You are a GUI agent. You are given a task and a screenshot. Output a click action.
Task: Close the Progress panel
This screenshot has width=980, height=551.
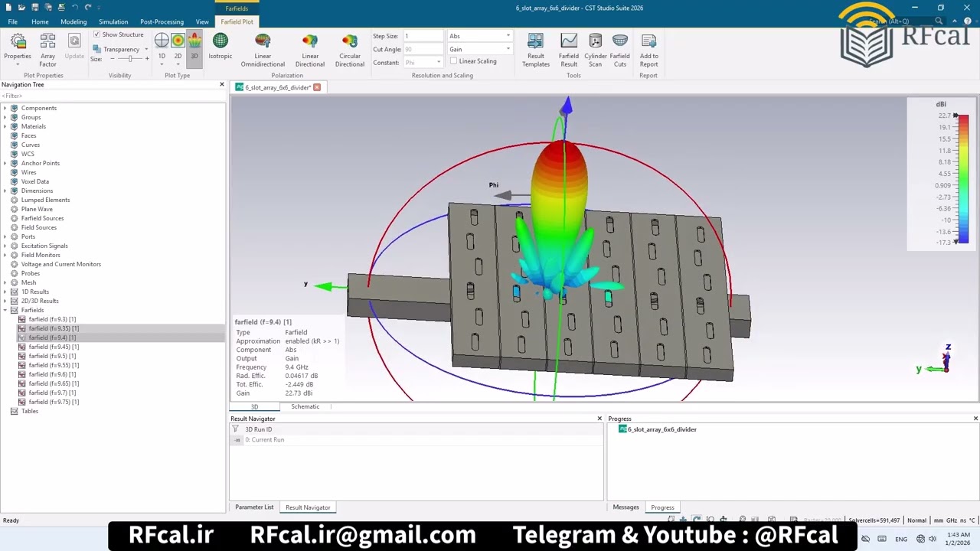pyautogui.click(x=975, y=419)
